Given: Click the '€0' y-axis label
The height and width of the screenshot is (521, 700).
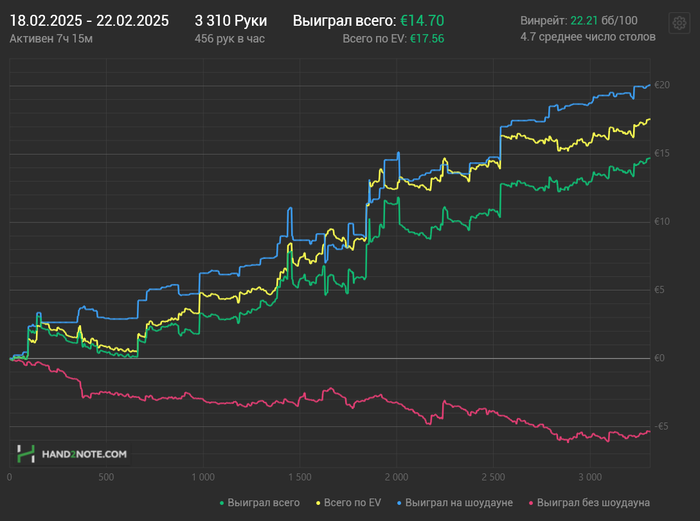Looking at the screenshot, I should click(659, 358).
